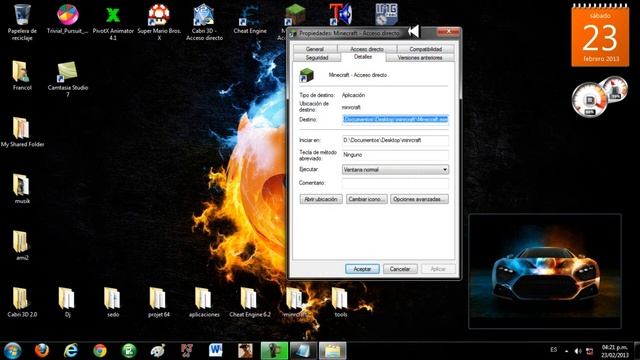Screen dimensions: 640x360
Task: Switch to the Versiones anteriores tab
Action: pyautogui.click(x=420, y=58)
